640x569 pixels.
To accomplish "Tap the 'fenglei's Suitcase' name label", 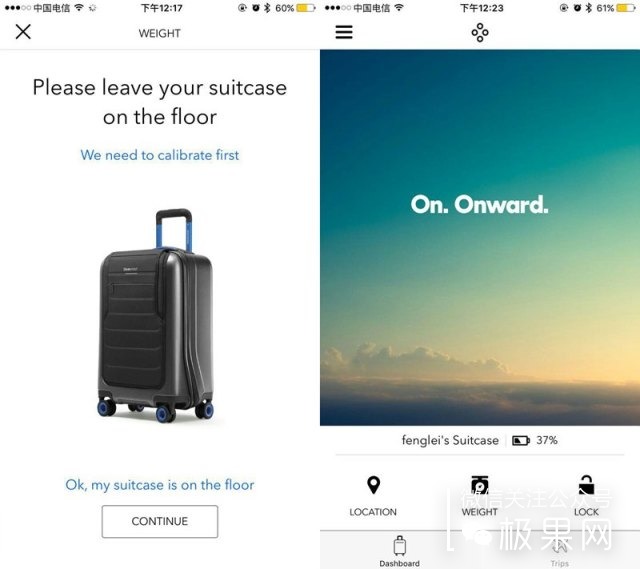I will pyautogui.click(x=450, y=440).
